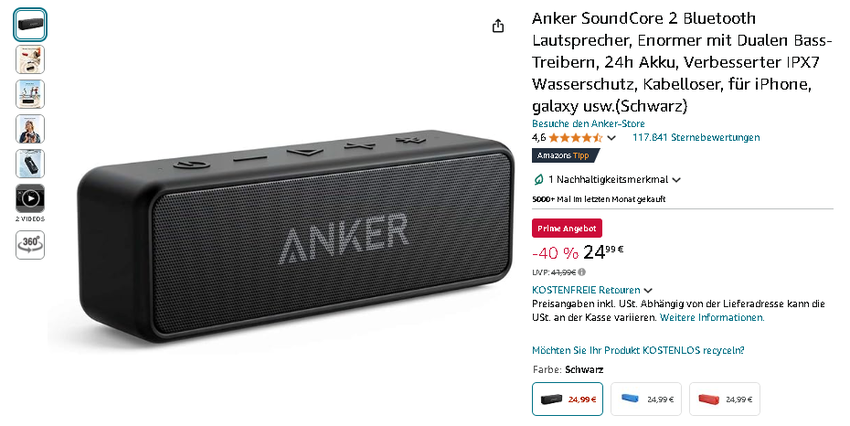Viewport: 850px width, 426px height.
Task: Play the product video thumbnail
Action: [x=30, y=198]
